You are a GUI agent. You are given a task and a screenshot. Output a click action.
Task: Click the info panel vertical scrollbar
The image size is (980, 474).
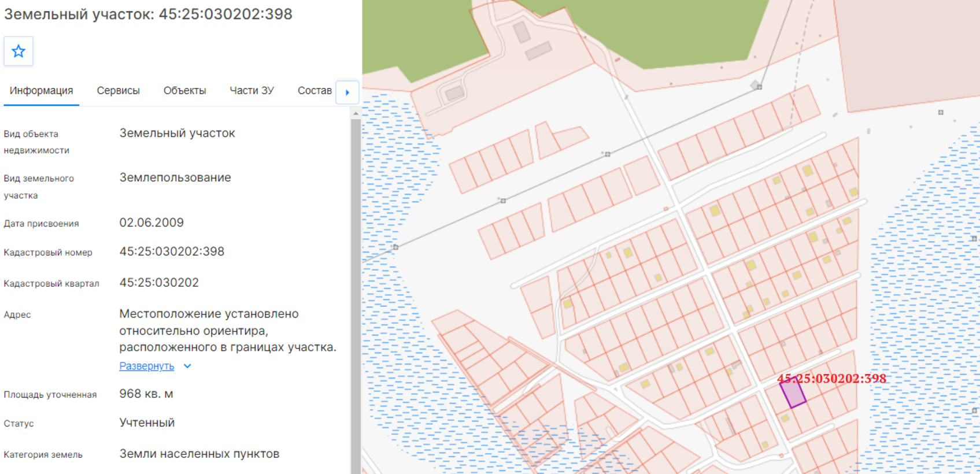356,296
